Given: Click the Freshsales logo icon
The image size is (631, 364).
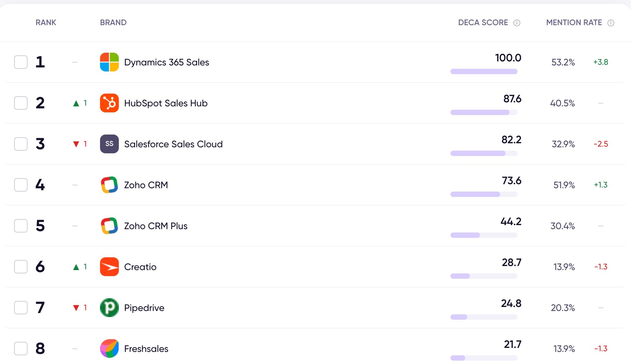Looking at the screenshot, I should pyautogui.click(x=109, y=349).
